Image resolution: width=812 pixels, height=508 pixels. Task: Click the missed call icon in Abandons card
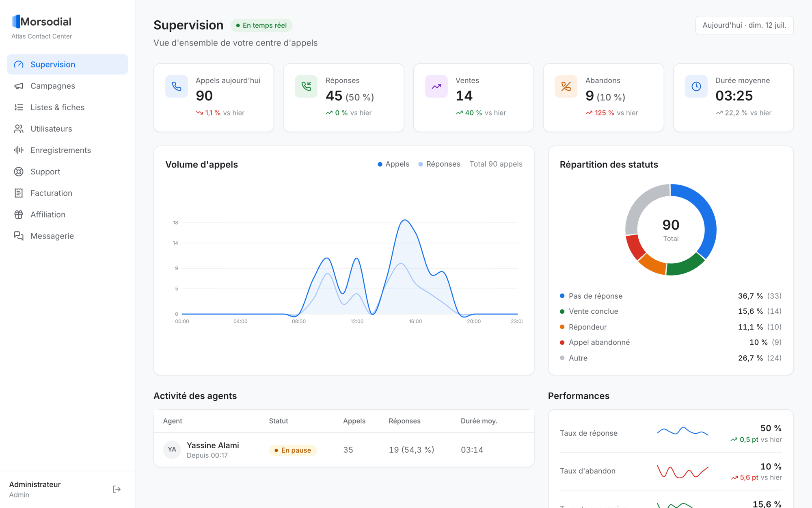(x=566, y=86)
